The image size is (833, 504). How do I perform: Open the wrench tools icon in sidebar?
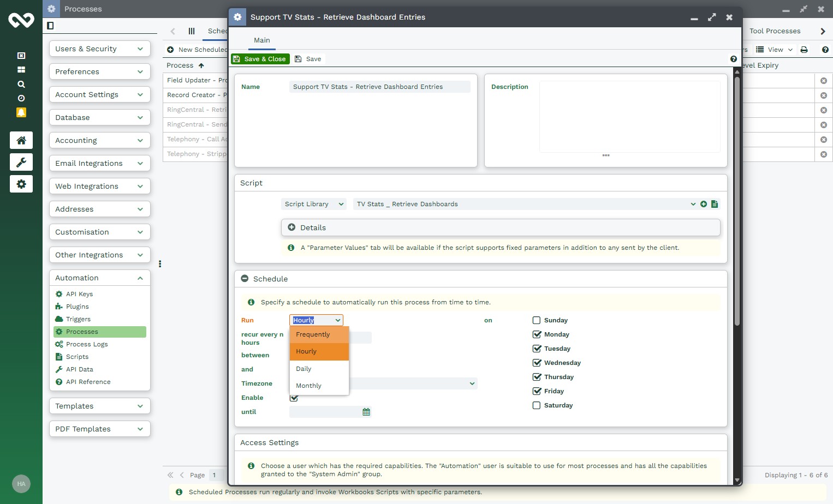pos(21,162)
